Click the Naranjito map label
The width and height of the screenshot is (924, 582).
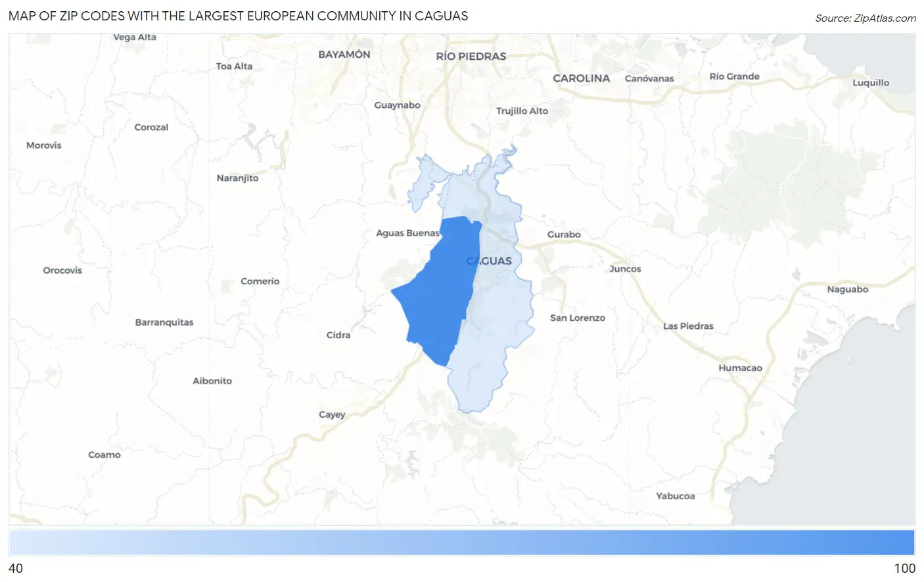(237, 178)
